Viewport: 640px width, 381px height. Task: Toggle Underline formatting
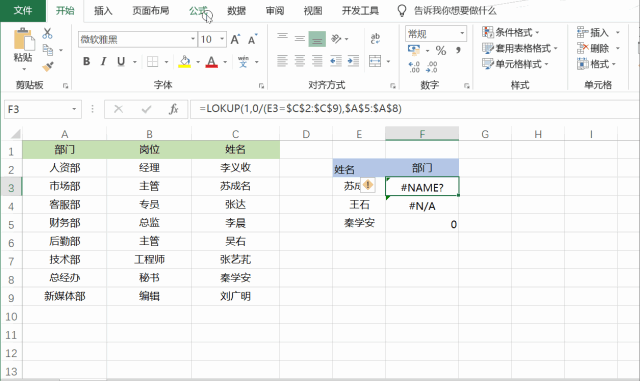[121, 62]
